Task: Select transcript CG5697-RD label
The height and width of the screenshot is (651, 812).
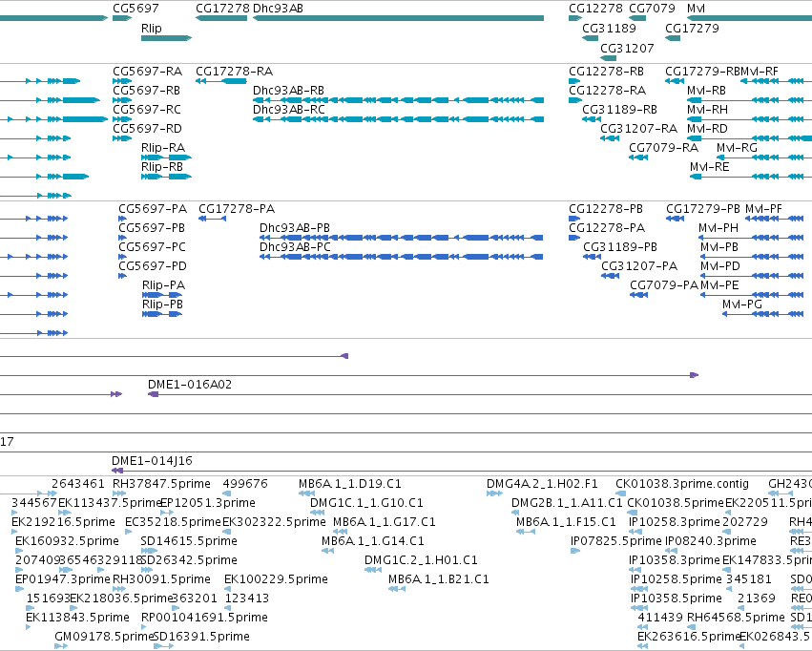Action: [148, 129]
